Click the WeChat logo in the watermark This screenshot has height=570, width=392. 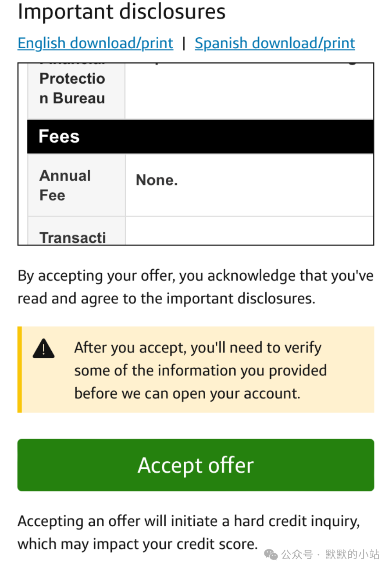[x=271, y=555]
